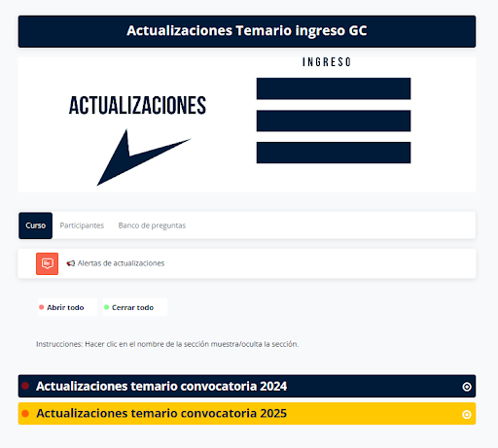Click the orange dot on 2025 section
This screenshot has height=448, width=498.
click(25, 413)
